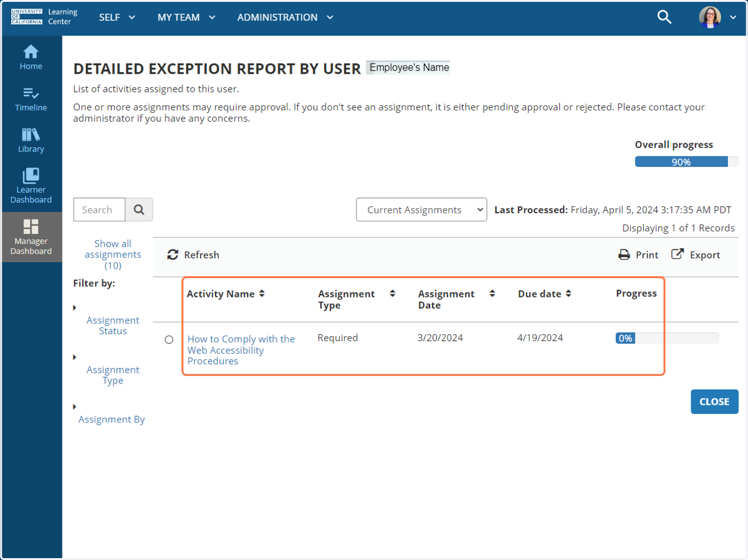Image resolution: width=748 pixels, height=560 pixels.
Task: Click into the Search input field
Action: coord(99,210)
